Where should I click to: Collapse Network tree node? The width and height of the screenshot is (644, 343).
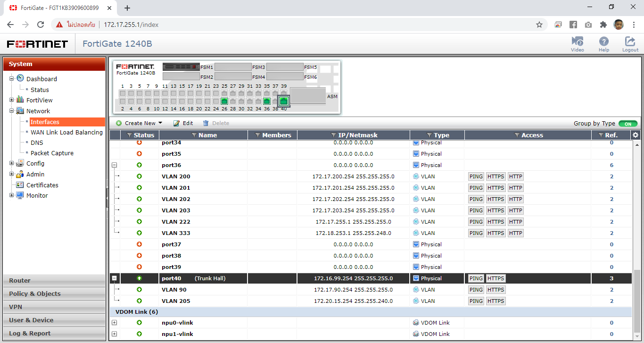pyautogui.click(x=11, y=111)
